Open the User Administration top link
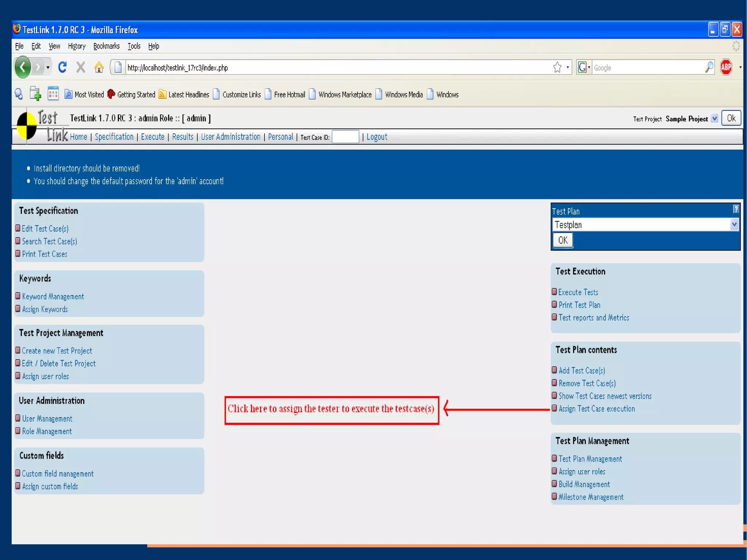 point(231,137)
